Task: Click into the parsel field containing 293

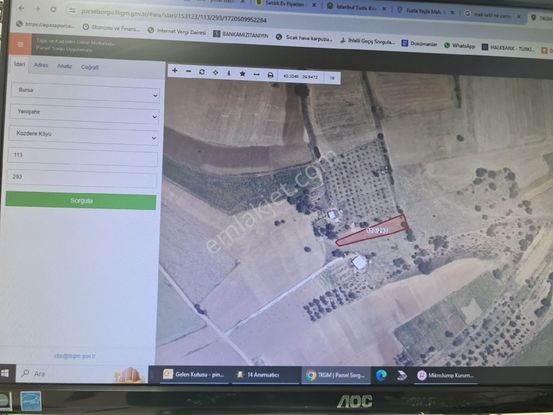Action: pos(82,179)
